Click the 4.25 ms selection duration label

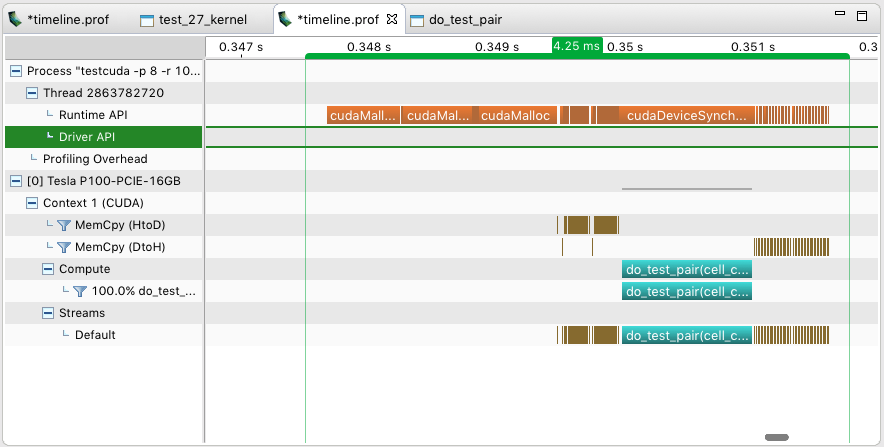577,46
